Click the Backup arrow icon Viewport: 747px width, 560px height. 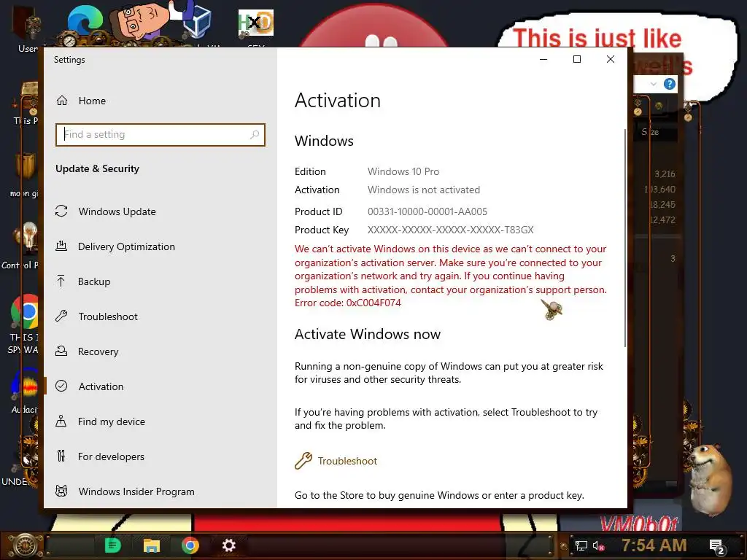pos(61,281)
